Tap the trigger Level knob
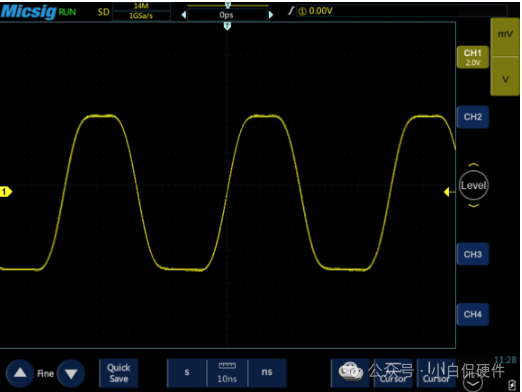The height and width of the screenshot is (392, 522). [x=473, y=185]
